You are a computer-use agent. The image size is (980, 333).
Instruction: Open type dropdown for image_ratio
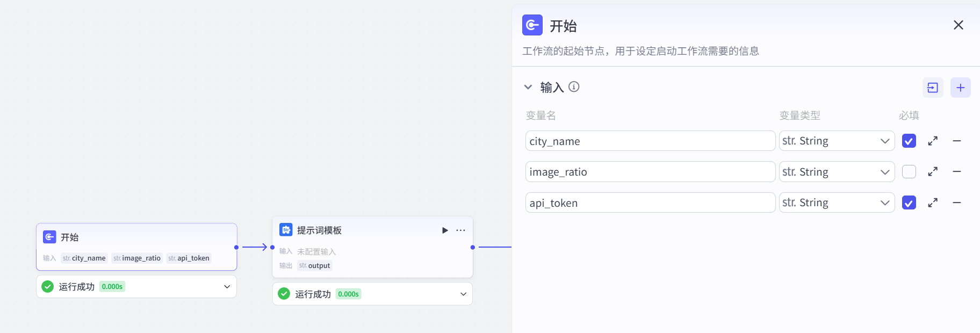click(837, 172)
